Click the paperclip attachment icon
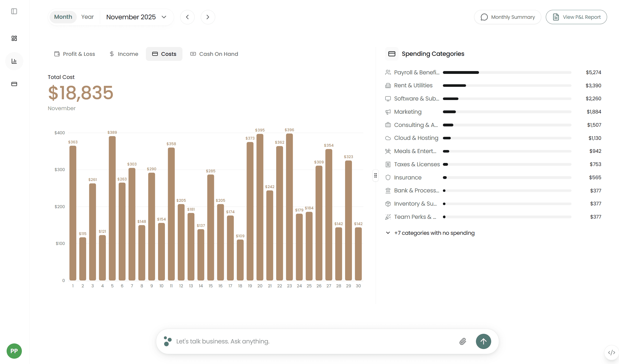The height and width of the screenshot is (364, 619). click(463, 341)
